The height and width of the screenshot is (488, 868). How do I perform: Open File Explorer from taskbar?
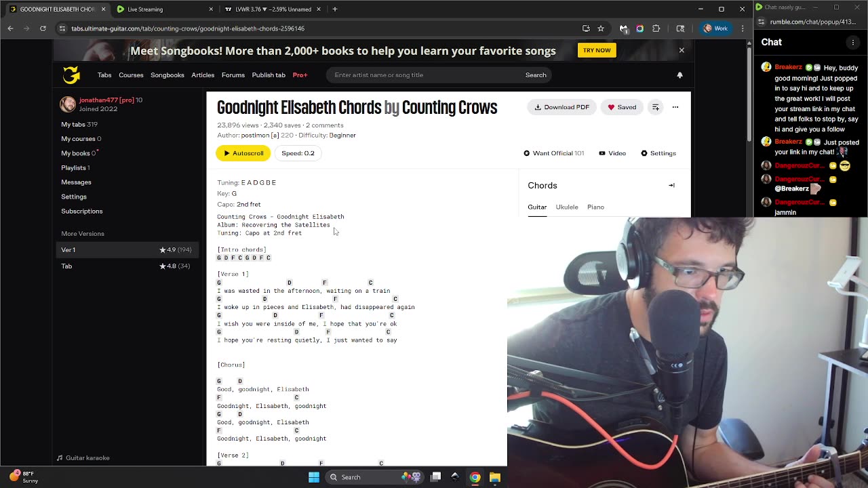click(495, 477)
